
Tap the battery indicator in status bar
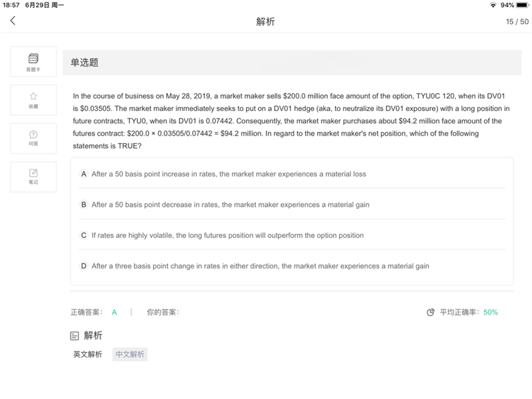[523, 5]
